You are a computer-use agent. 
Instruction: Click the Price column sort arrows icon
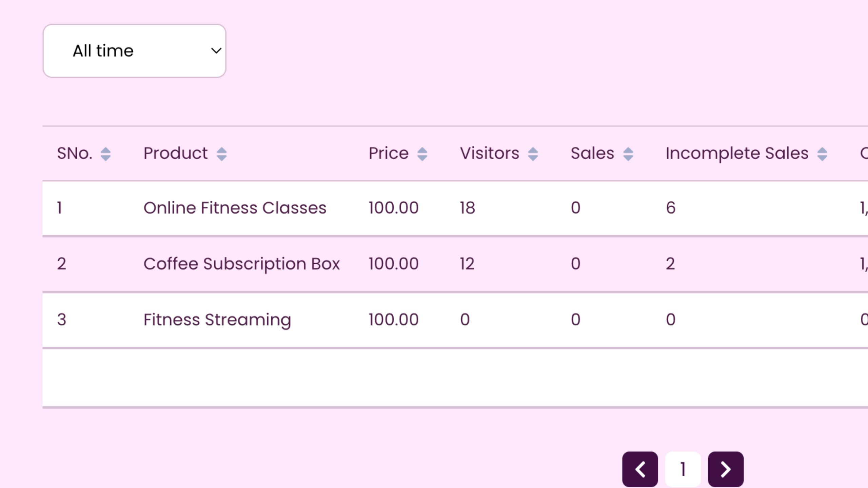tap(422, 154)
